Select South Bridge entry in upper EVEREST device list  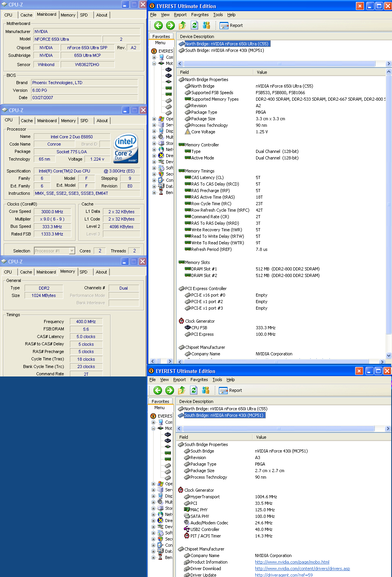(224, 50)
